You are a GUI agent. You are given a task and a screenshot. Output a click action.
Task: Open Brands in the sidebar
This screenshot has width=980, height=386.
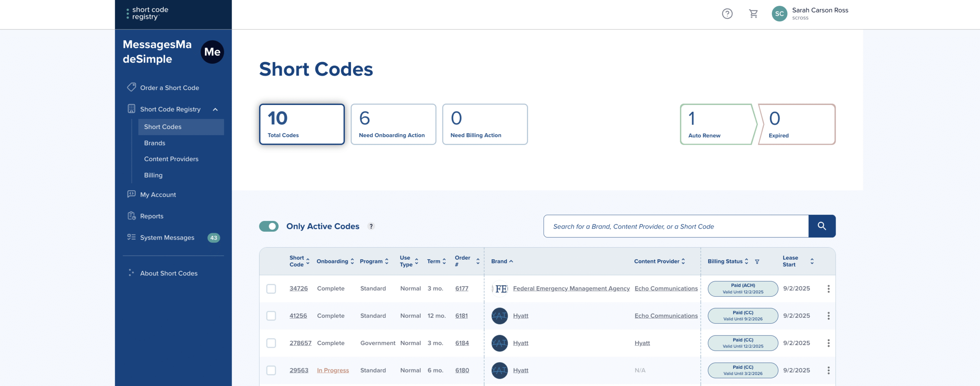(155, 143)
